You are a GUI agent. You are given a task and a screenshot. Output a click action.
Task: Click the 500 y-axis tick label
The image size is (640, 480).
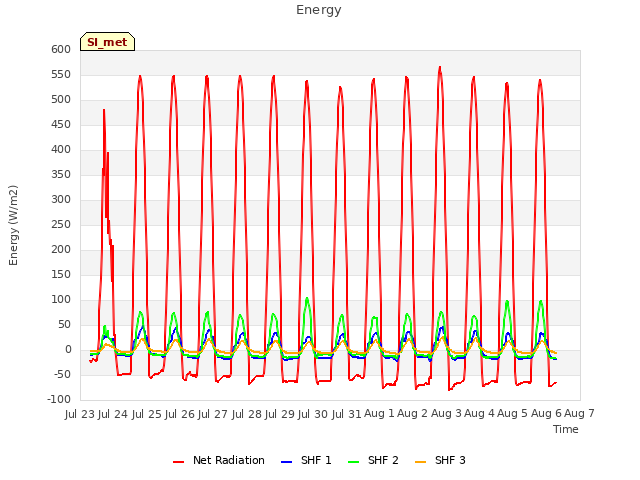(x=61, y=100)
